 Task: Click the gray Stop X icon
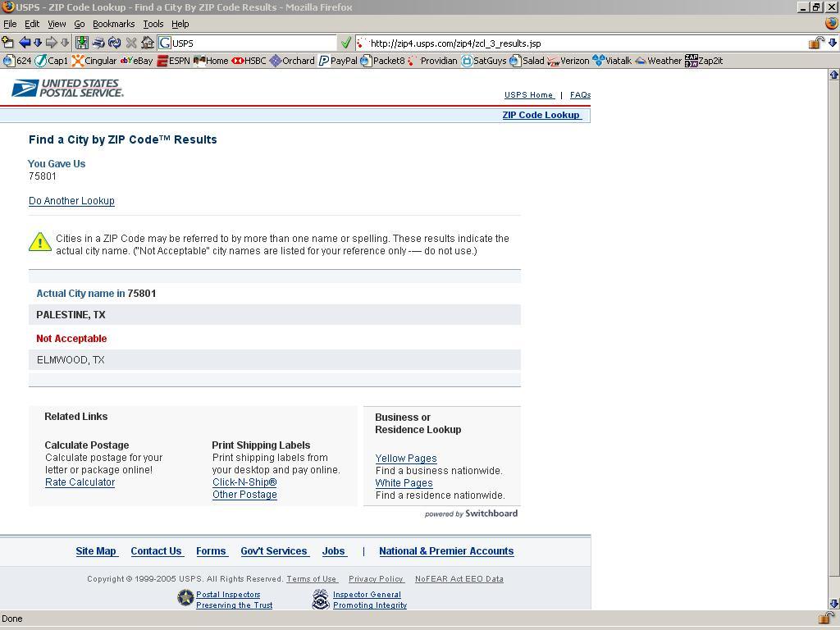131,43
